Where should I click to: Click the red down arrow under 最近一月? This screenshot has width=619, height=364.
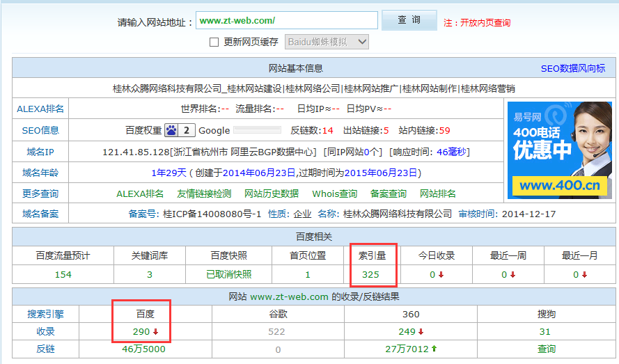click(585, 275)
